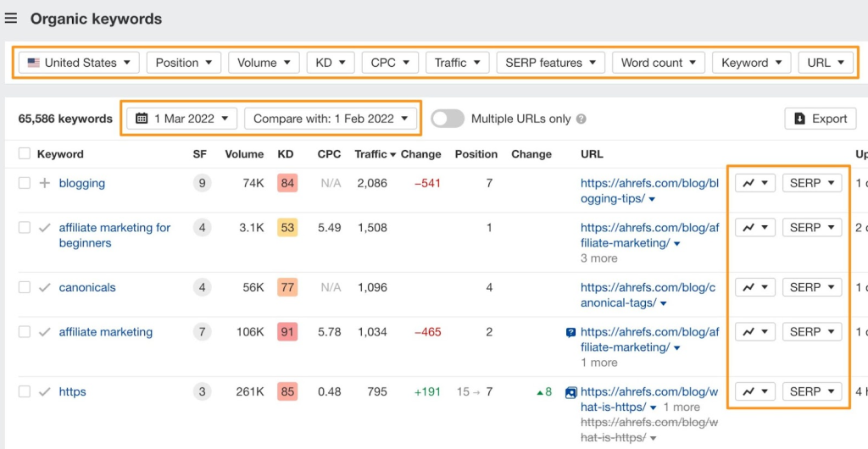Click the checkmark icon next to canonicals

pos(45,287)
